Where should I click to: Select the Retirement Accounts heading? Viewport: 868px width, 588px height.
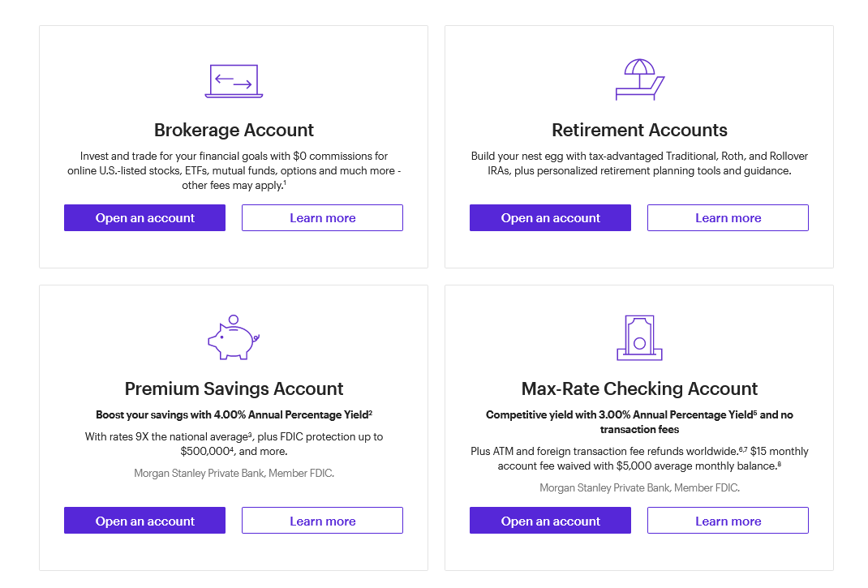(639, 130)
